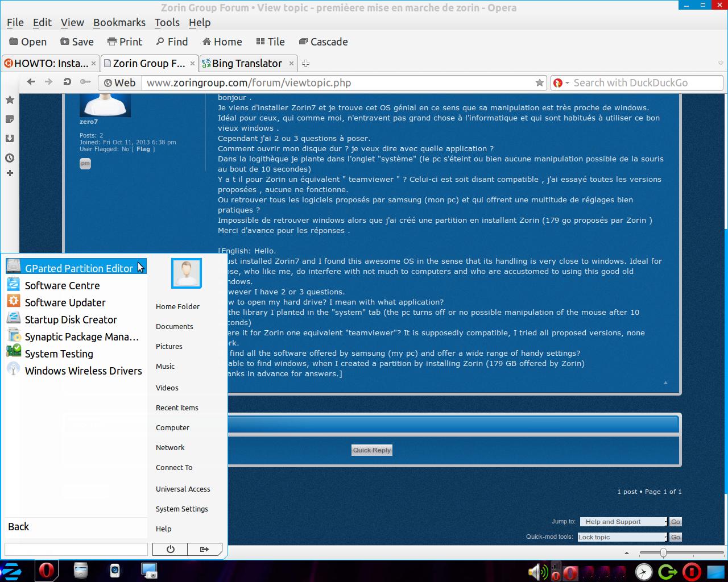Viewport: 728px width, 582px height.
Task: Open the History clock panel
Action: click(10, 158)
